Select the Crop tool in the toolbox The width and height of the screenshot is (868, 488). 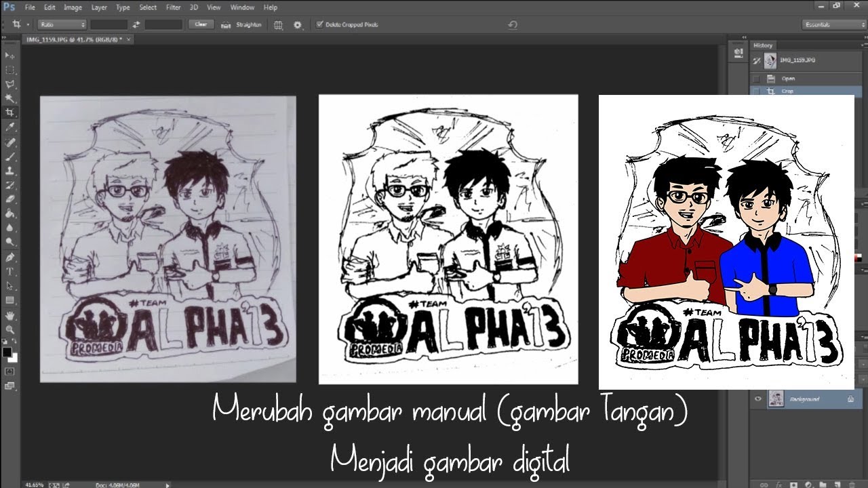[x=9, y=113]
